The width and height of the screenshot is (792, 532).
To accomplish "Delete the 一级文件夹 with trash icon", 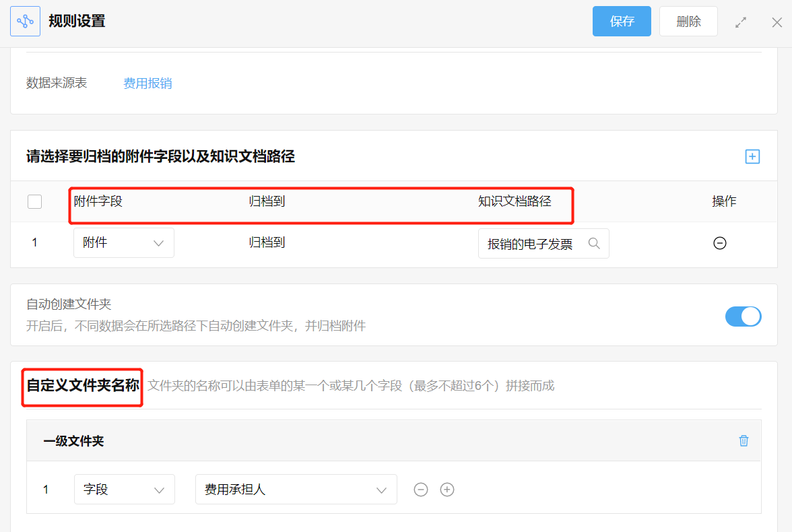I will (744, 440).
